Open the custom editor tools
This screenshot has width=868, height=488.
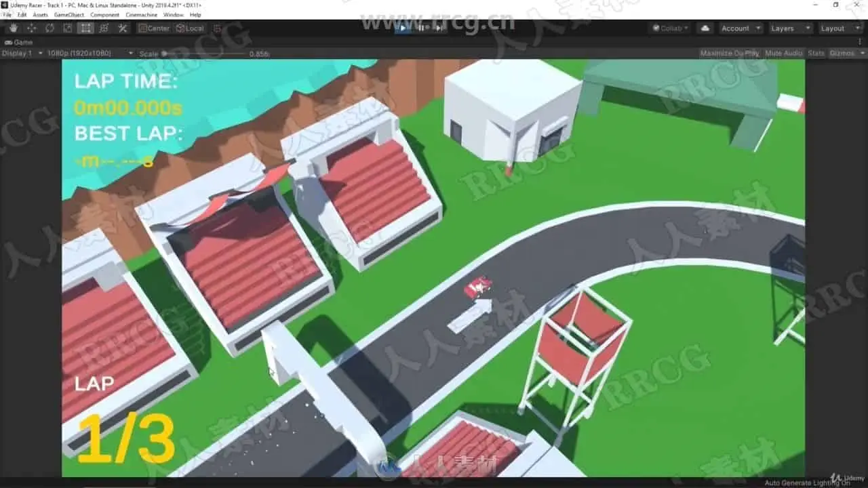(122, 28)
